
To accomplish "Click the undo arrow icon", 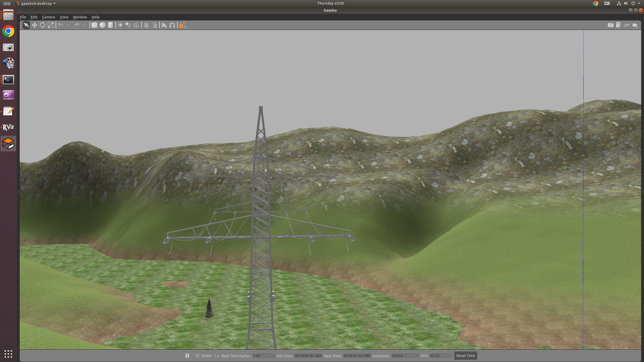I will point(61,25).
